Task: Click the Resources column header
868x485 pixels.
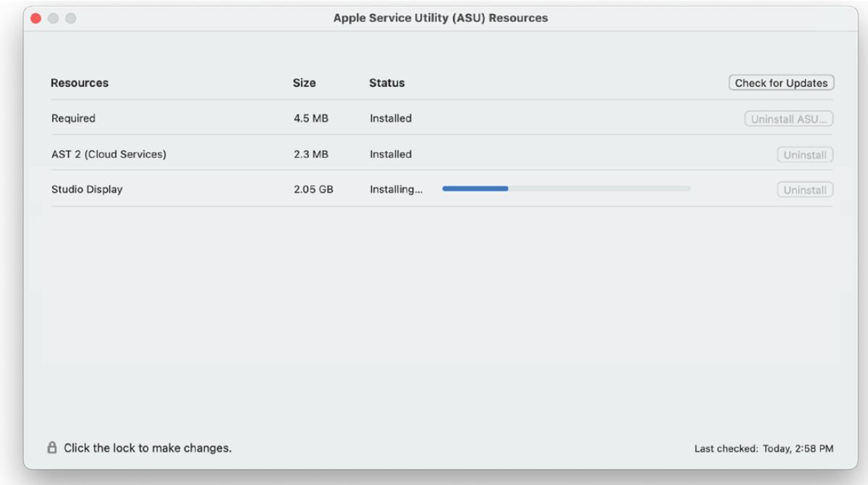Action: coord(80,83)
